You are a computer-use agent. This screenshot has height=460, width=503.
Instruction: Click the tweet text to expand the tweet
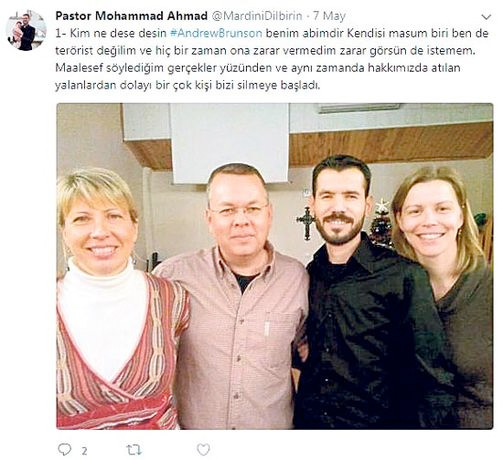click(272, 59)
